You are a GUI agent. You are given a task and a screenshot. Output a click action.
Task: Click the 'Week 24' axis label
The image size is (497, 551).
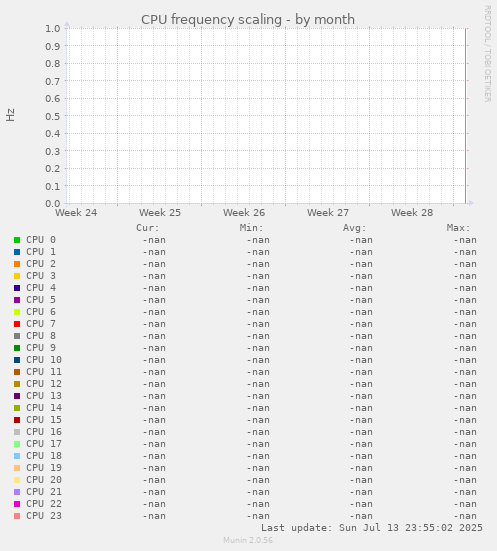coord(76,213)
